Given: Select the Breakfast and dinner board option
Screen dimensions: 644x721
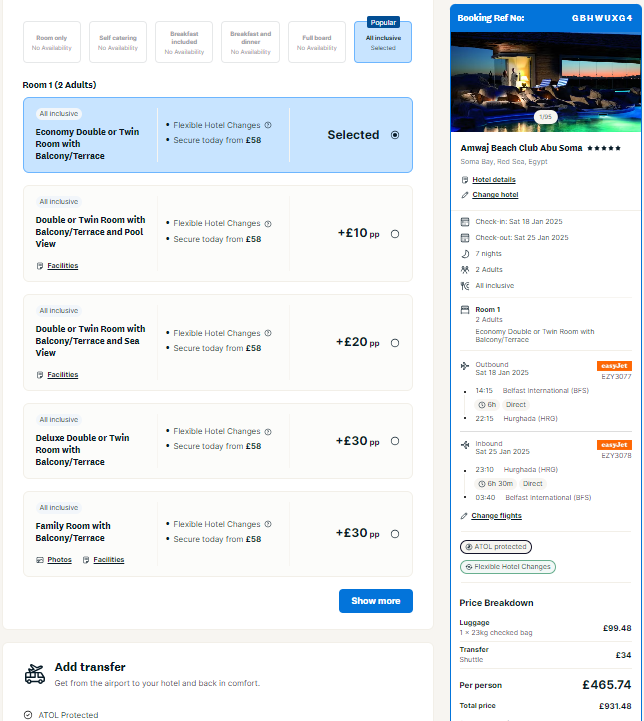Looking at the screenshot, I should coord(251,42).
